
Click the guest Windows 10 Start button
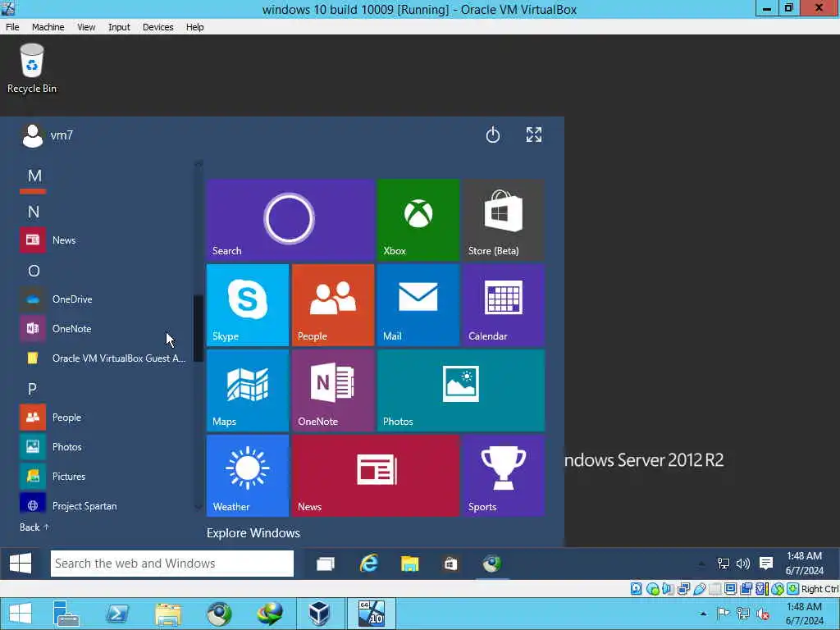tap(21, 564)
